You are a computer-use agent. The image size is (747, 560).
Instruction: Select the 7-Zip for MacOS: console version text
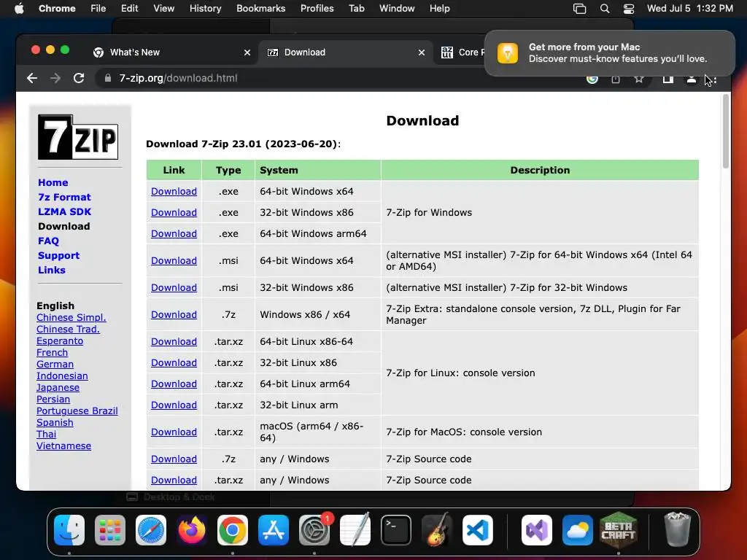click(464, 432)
